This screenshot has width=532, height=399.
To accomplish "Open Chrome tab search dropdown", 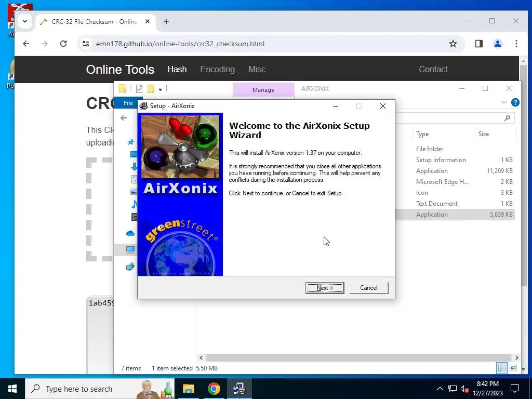I will click(x=25, y=21).
